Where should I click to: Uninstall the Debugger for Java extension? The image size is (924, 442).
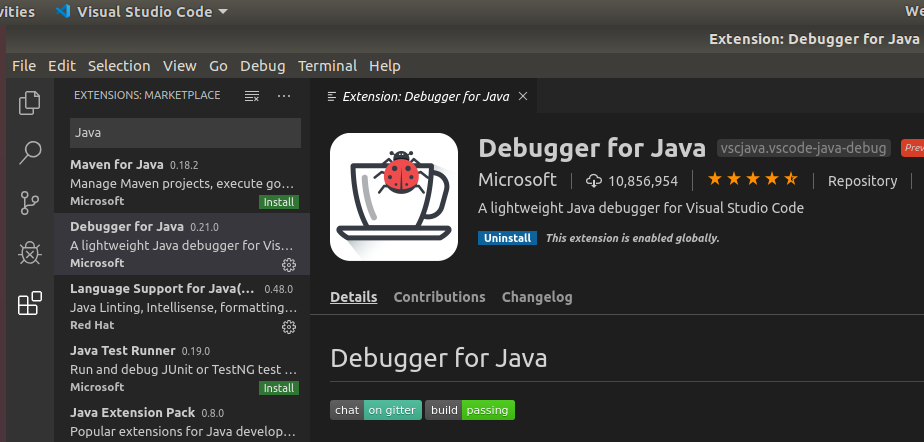pos(507,238)
